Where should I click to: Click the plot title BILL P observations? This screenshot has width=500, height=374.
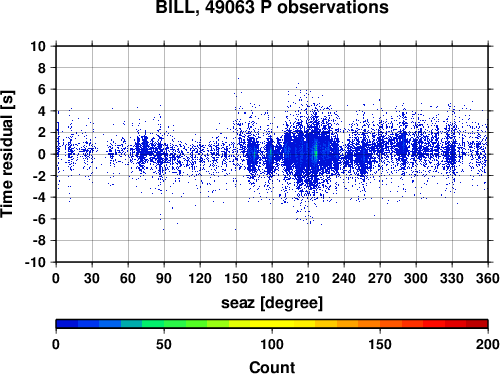pyautogui.click(x=272, y=7)
